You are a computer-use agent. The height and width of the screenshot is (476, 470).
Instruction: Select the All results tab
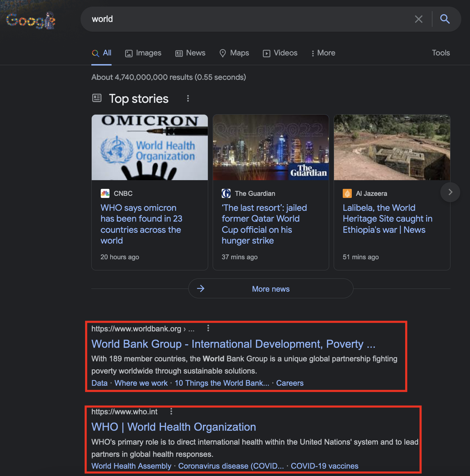coord(101,53)
